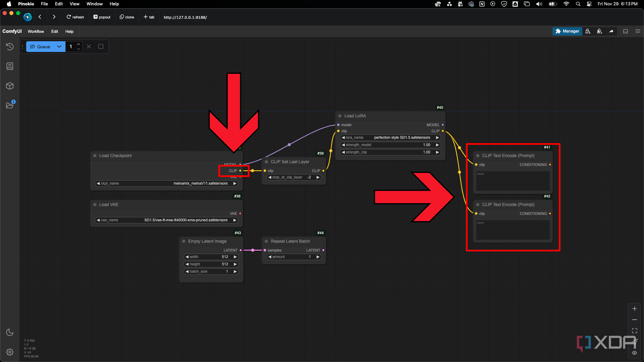Click the popout button
Screen dimensions: 644x362
(x=102, y=17)
